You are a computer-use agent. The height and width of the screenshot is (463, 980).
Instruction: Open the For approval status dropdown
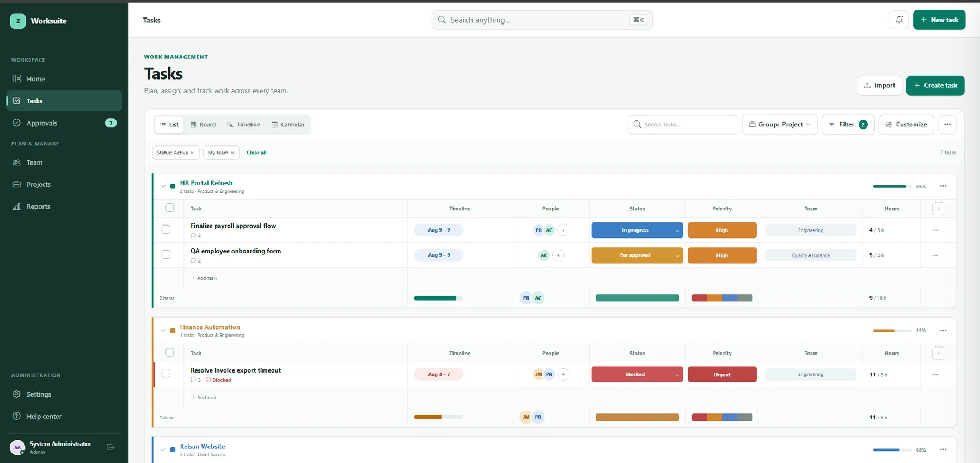637,255
